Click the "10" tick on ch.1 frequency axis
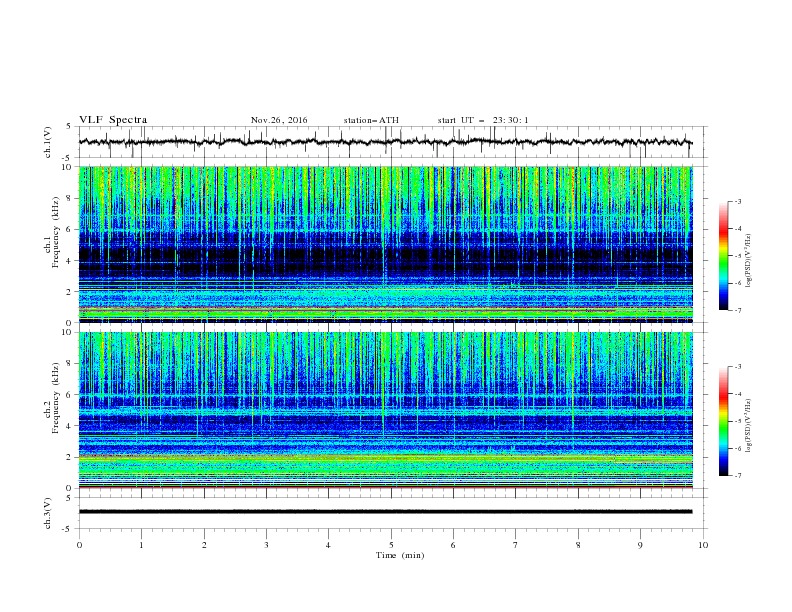792x612 pixels. point(68,167)
